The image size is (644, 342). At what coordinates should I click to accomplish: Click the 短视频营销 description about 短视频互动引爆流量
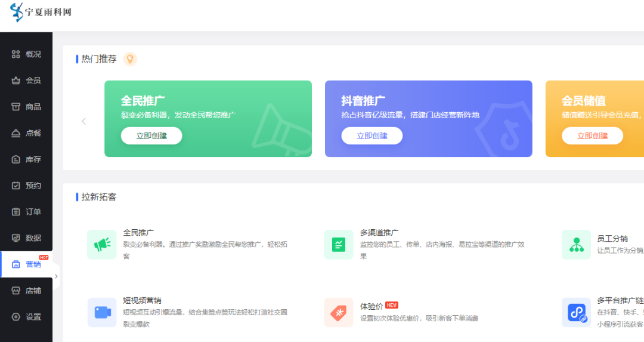(205, 318)
